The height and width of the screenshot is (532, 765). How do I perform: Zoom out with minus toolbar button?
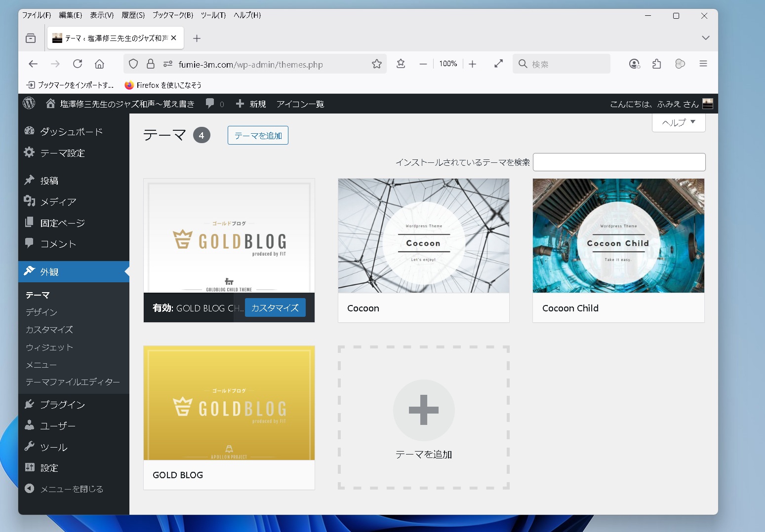(x=423, y=64)
